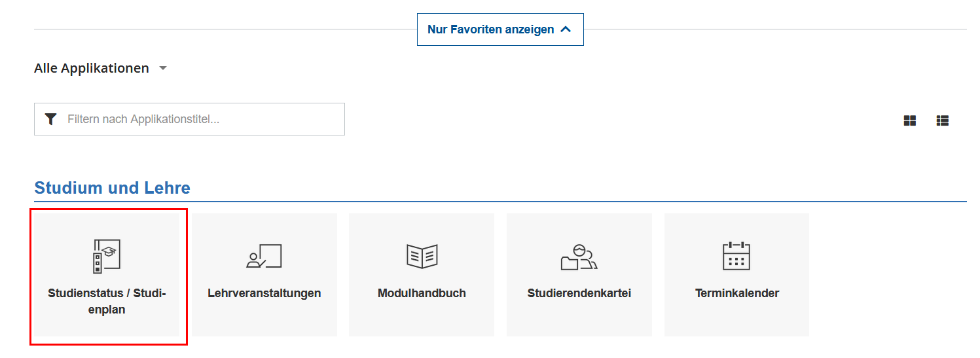This screenshot has height=358, width=980.
Task: Click the Alle Applikationen label text
Action: pyautogui.click(x=92, y=68)
